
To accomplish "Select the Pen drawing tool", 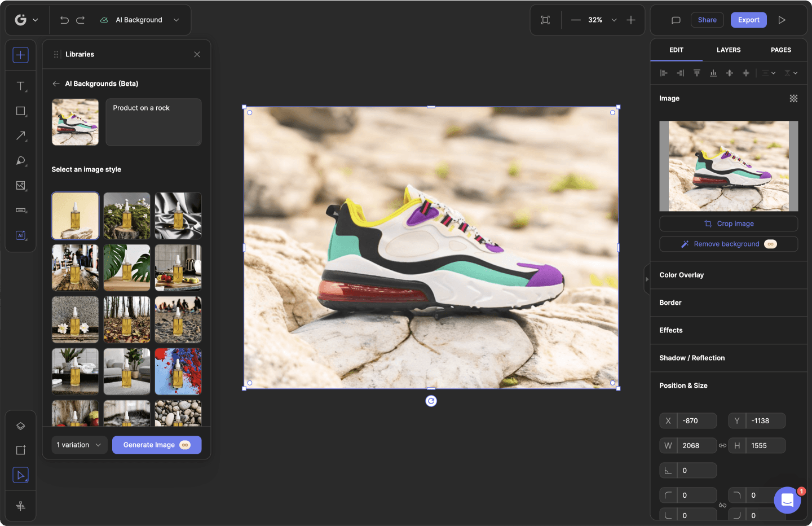I will pyautogui.click(x=21, y=161).
